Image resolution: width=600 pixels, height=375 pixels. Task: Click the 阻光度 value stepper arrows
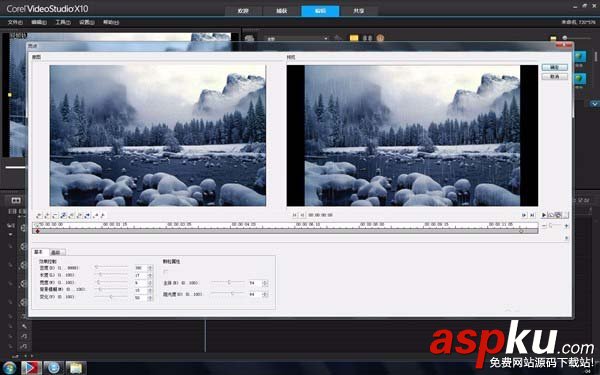[265, 294]
